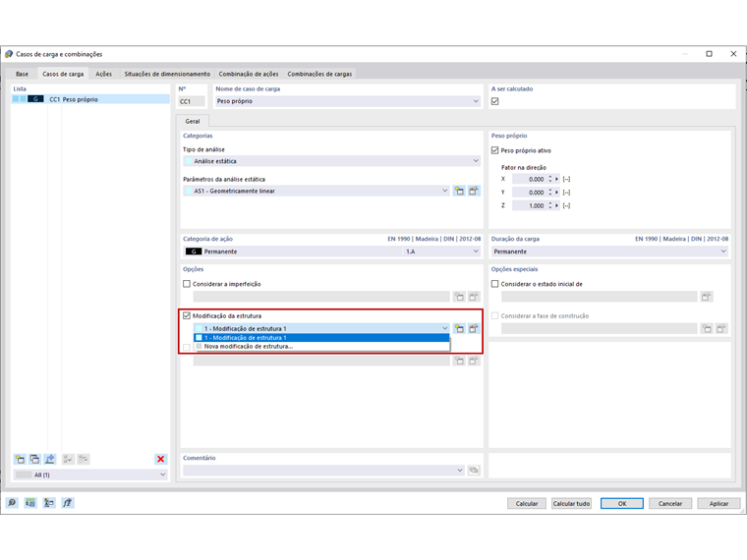Viewport: 747px width, 560px height.
Task: Switch to the Base tab
Action: click(22, 74)
